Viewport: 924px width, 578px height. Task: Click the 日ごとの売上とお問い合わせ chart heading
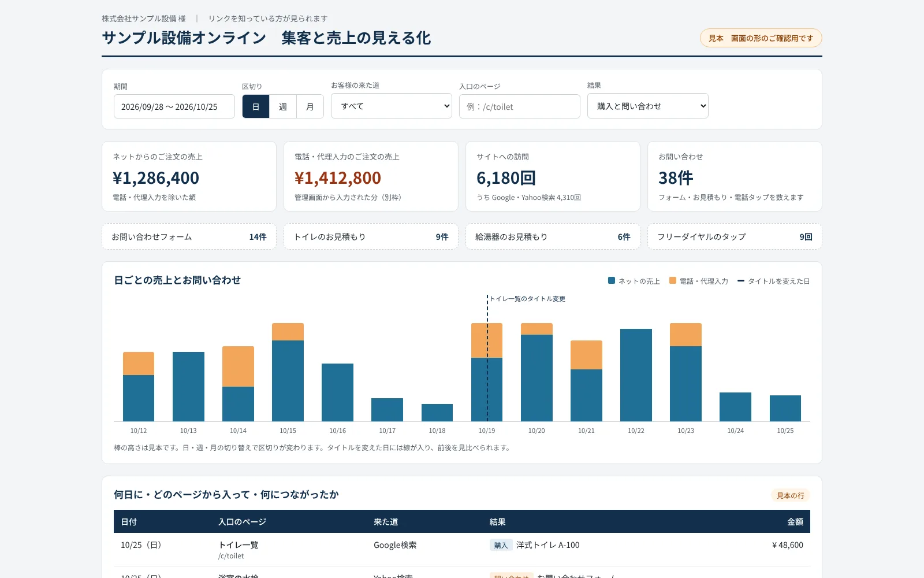click(x=177, y=280)
